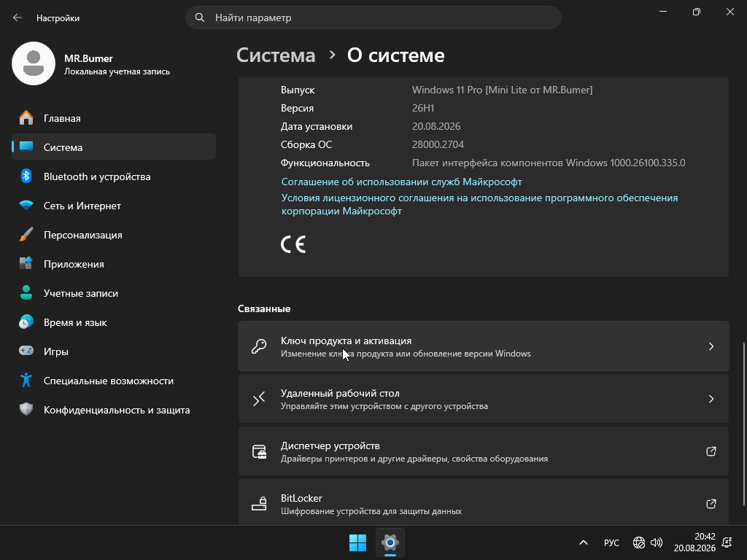Click the Система monitor icon
Viewport: 747px width, 560px height.
[x=26, y=147]
